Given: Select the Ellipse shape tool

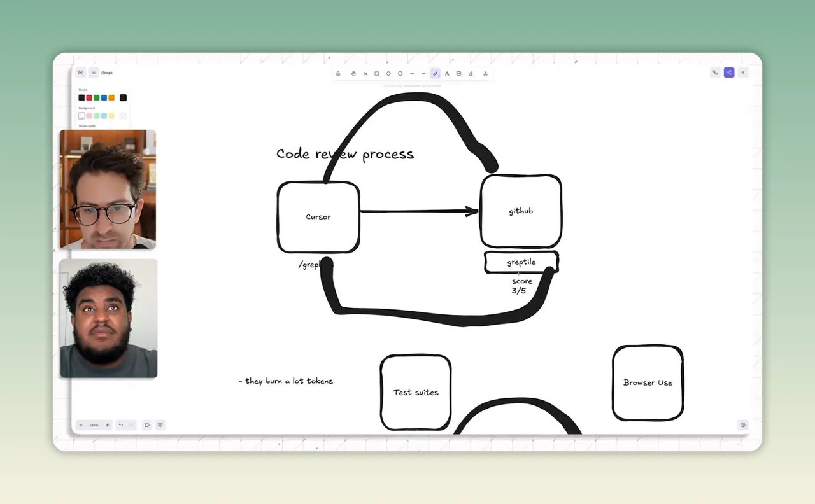Looking at the screenshot, I should tap(400, 73).
